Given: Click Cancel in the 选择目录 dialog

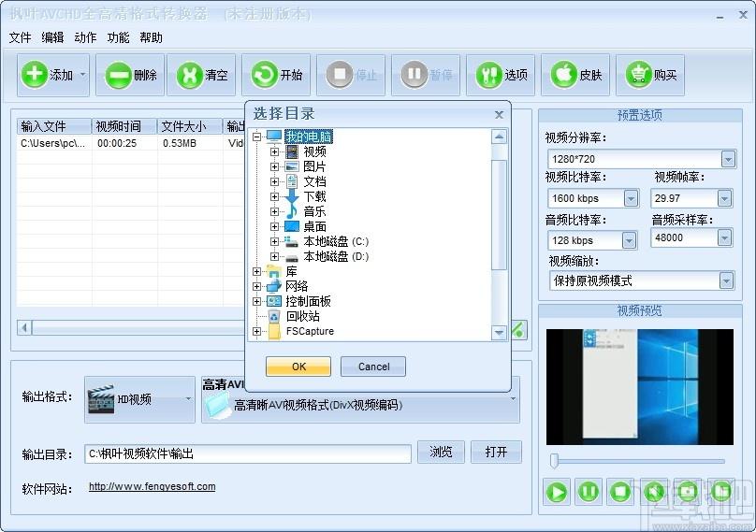Looking at the screenshot, I should pos(373,367).
